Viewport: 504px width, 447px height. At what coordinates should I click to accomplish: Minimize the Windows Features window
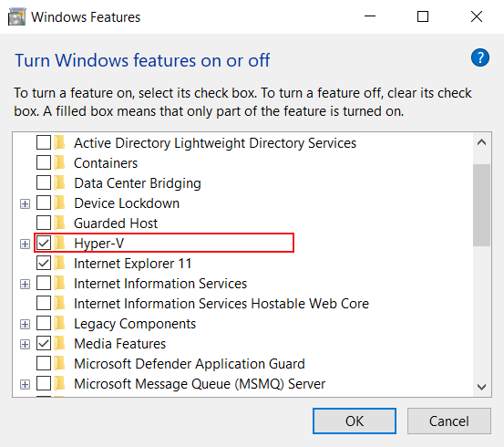(370, 16)
